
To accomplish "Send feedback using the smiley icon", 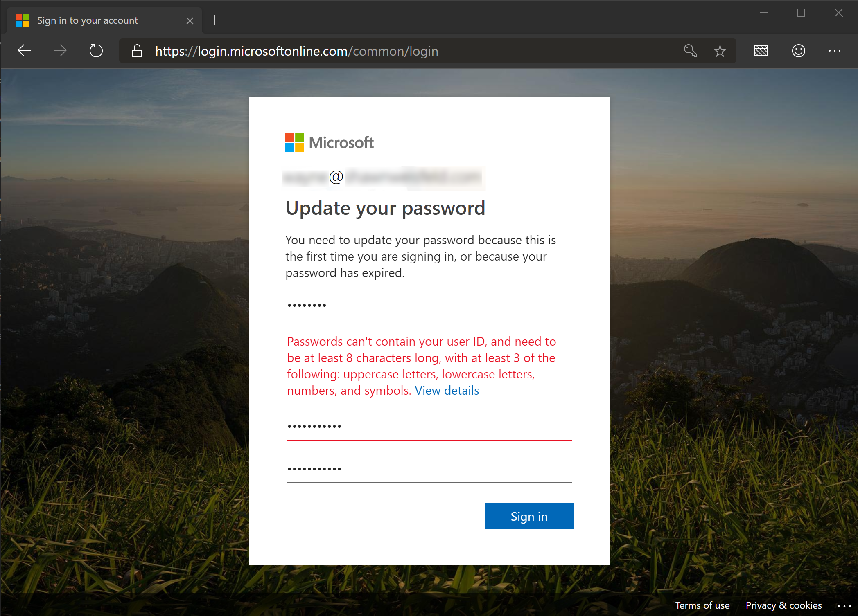I will pos(798,51).
